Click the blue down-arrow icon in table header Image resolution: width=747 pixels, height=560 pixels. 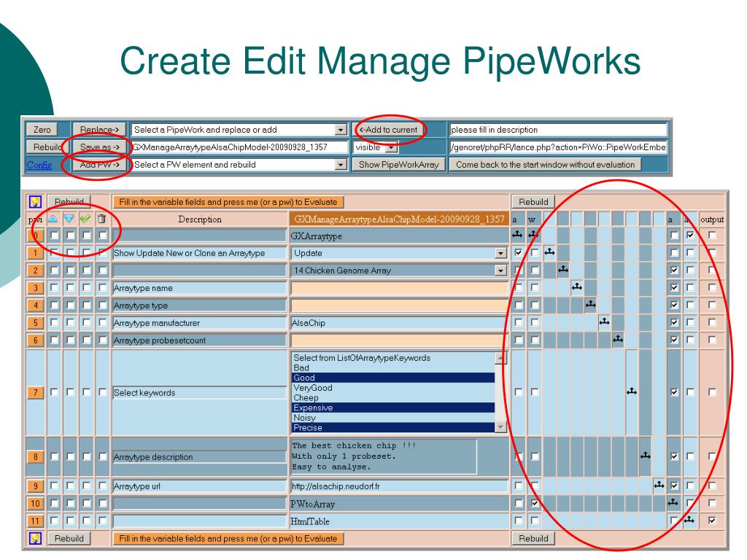pos(69,219)
